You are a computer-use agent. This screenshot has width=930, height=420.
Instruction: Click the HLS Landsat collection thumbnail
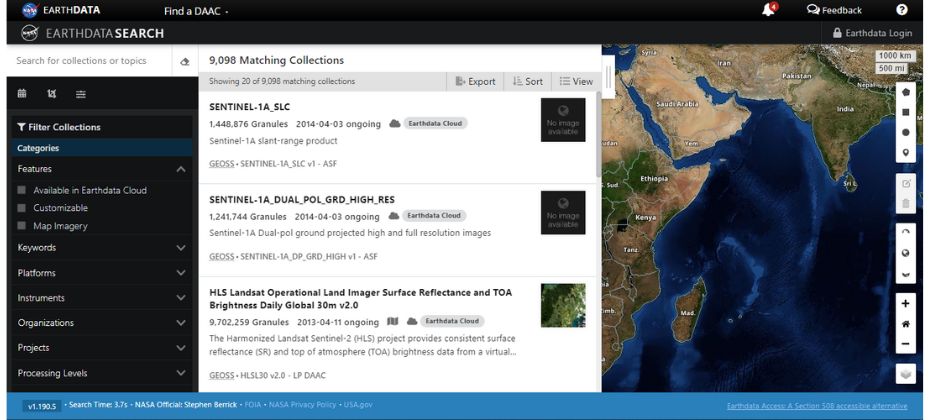click(x=563, y=306)
